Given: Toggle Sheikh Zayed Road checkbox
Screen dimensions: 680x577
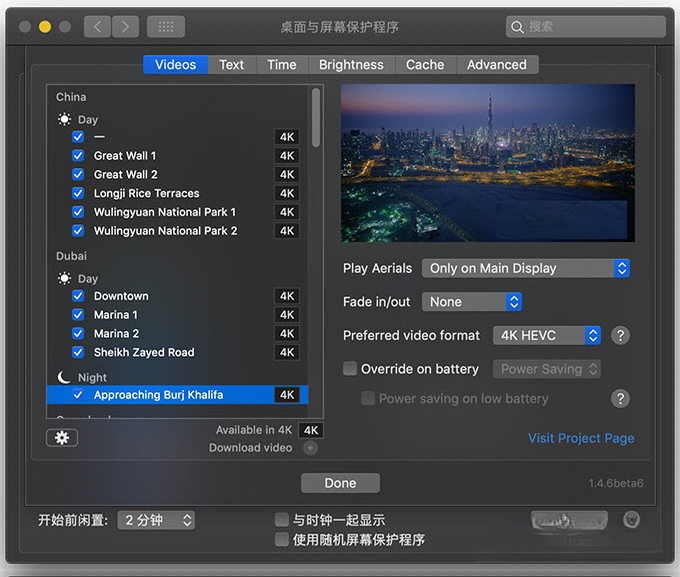Looking at the screenshot, I should point(78,352).
